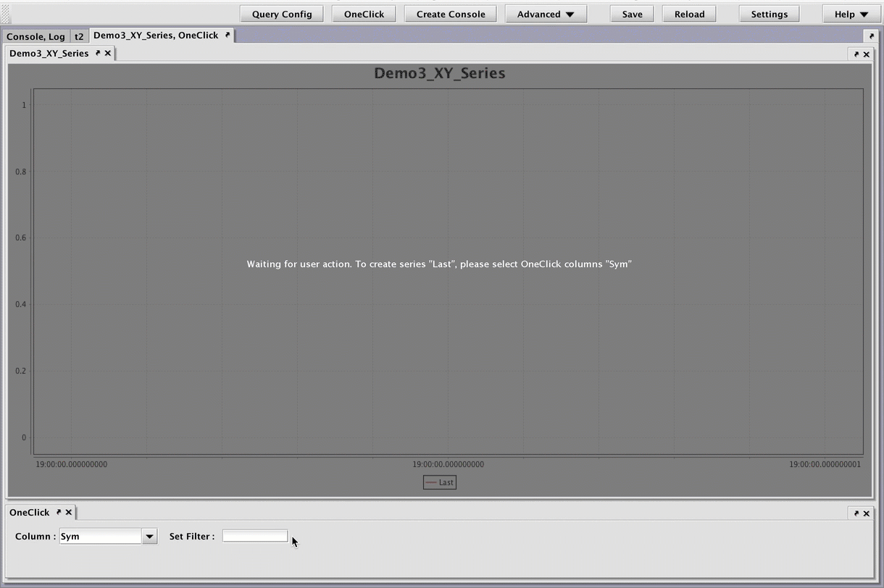
Task: Click the Set Filter text field
Action: pyautogui.click(x=254, y=536)
